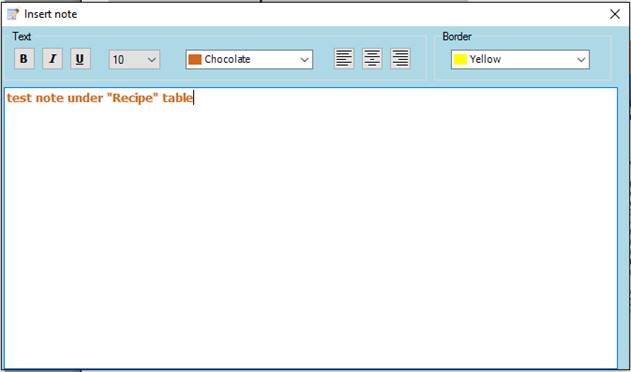Align note text to the right
631x372 pixels.
pyautogui.click(x=400, y=59)
